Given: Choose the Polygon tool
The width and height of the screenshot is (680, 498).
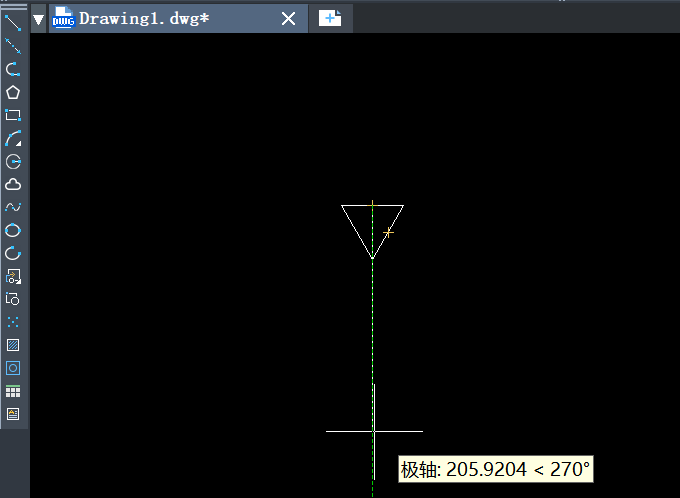Looking at the screenshot, I should (x=13, y=92).
